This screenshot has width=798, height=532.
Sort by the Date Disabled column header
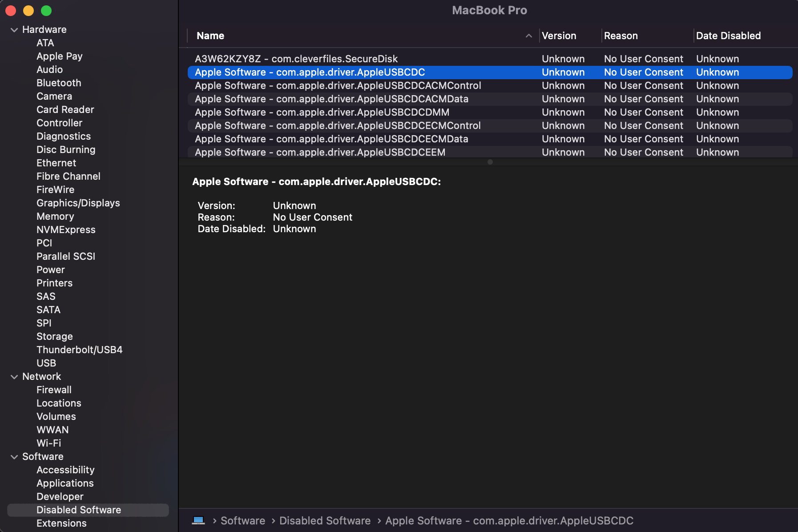pyautogui.click(x=728, y=36)
